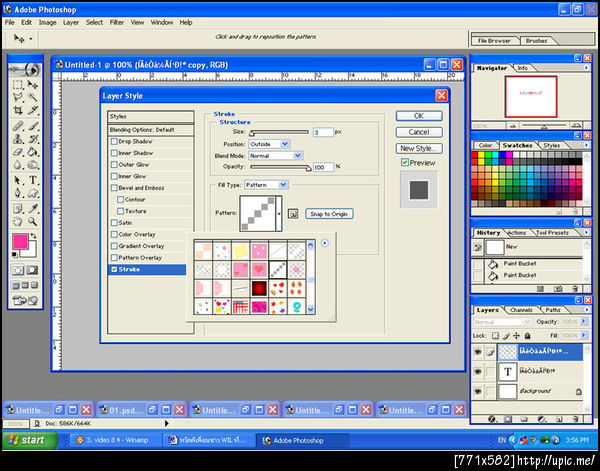Switch to the Actions tab
Image resolution: width=600 pixels, height=471 pixels.
pyautogui.click(x=517, y=233)
